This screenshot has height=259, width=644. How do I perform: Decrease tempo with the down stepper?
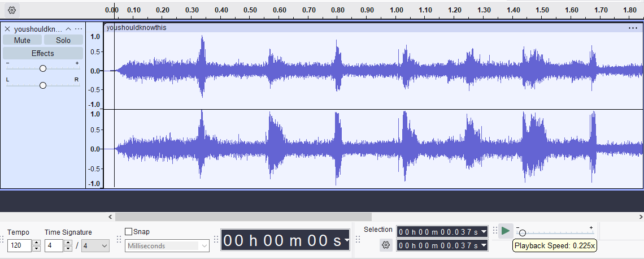coord(37,249)
